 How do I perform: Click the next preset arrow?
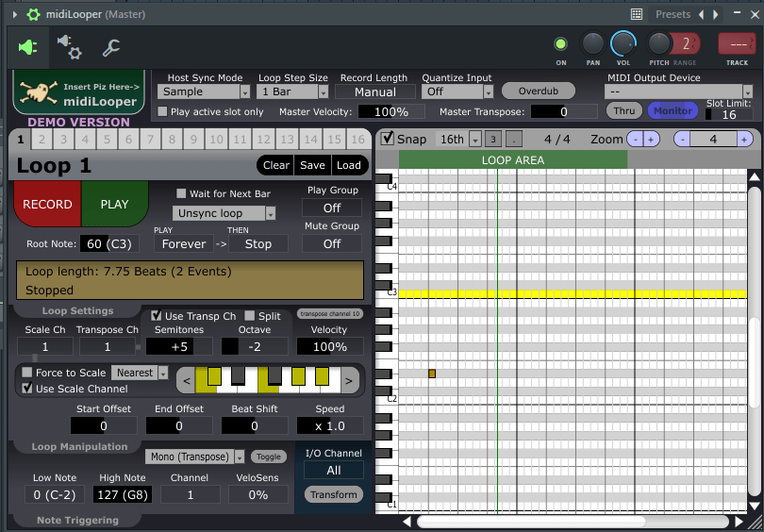pos(717,14)
